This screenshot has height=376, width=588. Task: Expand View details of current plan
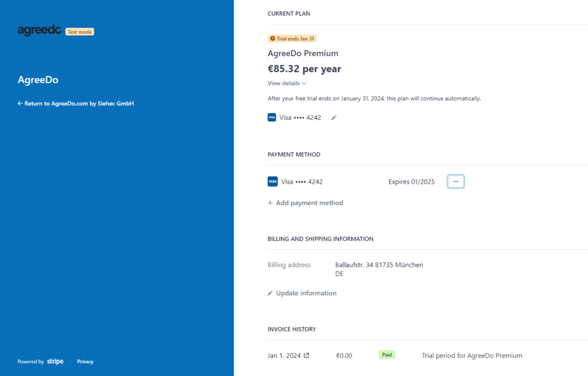(287, 83)
